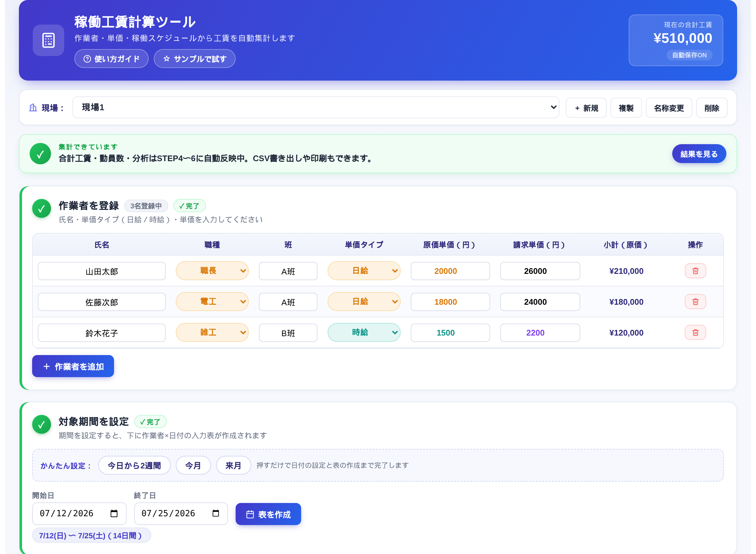Screen dimensions: 756x554
Task: Click subtotal ¥210,000
Action: (626, 271)
